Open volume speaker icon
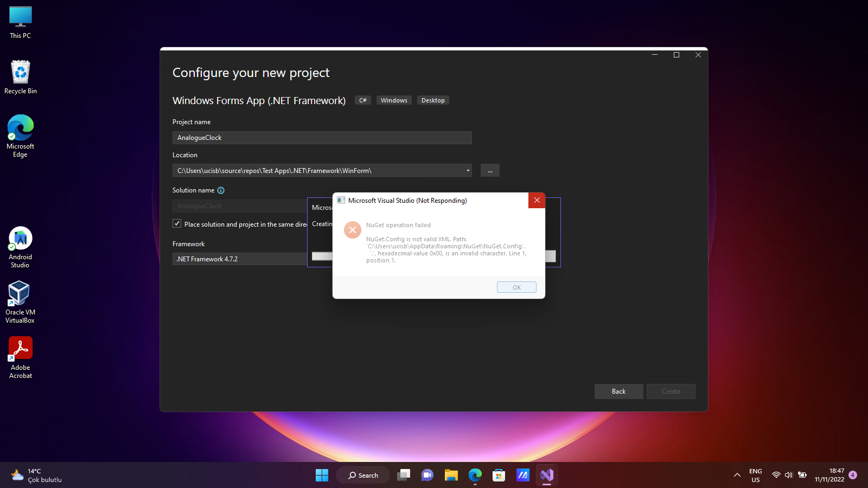This screenshot has width=868, height=488. (x=789, y=475)
